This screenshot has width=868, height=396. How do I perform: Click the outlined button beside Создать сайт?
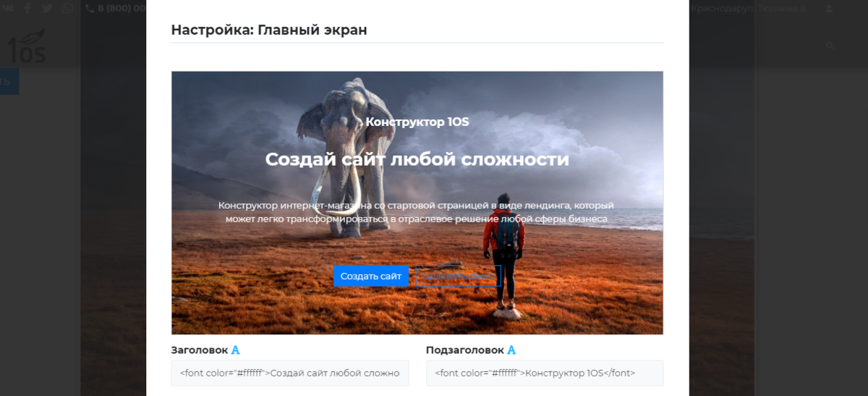pyautogui.click(x=459, y=276)
